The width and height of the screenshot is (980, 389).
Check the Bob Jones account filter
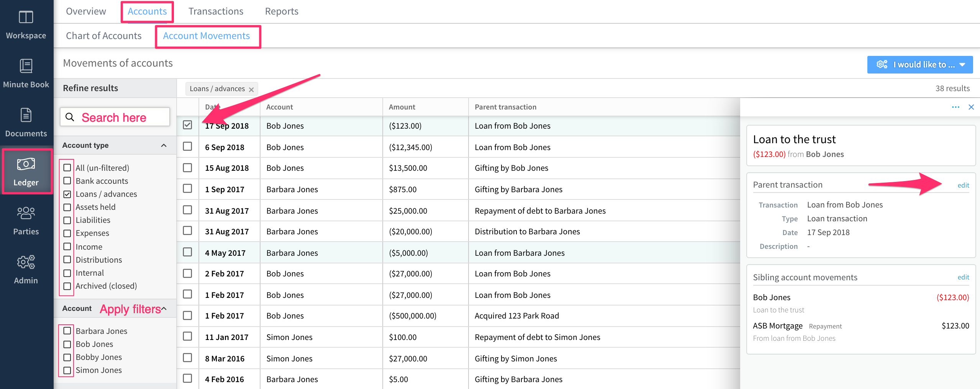(67, 344)
